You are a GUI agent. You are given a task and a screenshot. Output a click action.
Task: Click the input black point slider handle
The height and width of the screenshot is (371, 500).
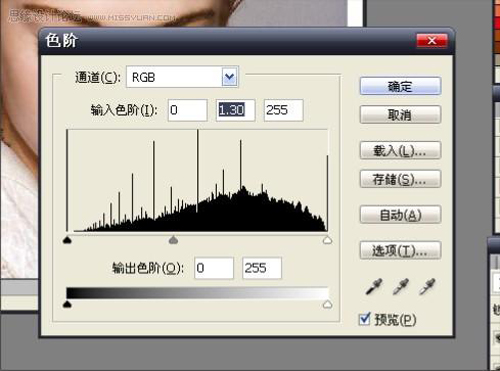(x=67, y=240)
